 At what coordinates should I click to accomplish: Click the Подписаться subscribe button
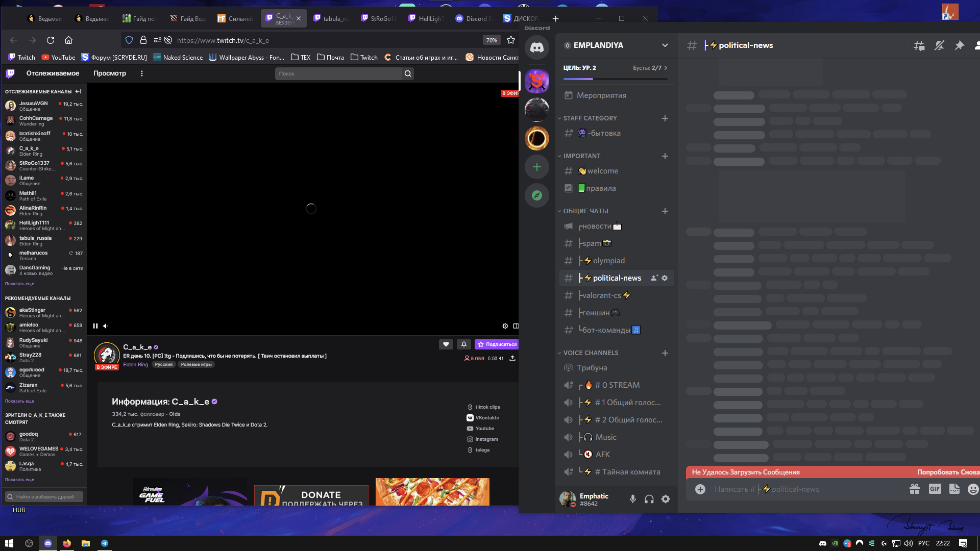coord(497,344)
